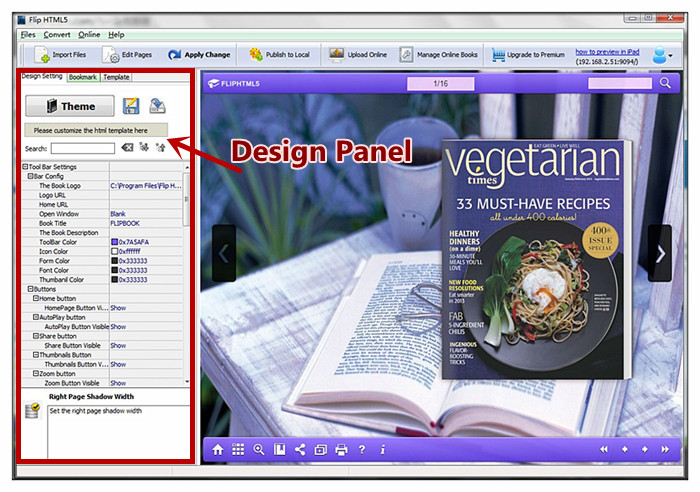Click Share Button Visible Show value
Screen dimensions: 700x492
[118, 345]
